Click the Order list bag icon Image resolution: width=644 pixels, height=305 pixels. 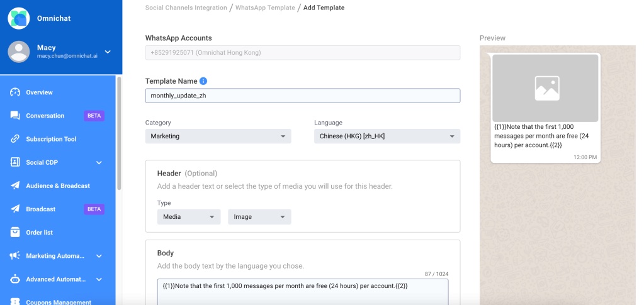[15, 232]
